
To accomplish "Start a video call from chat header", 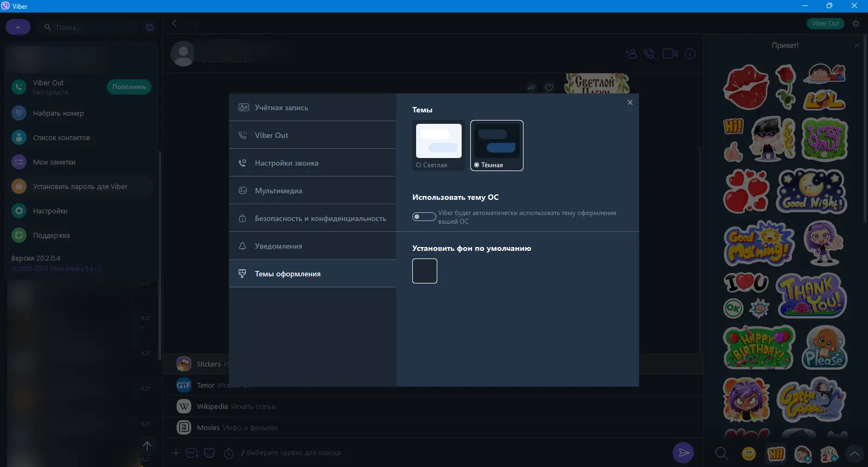I will click(670, 54).
